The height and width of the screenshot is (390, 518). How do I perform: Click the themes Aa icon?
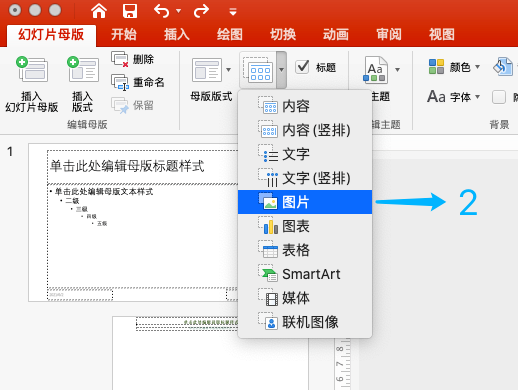click(375, 70)
